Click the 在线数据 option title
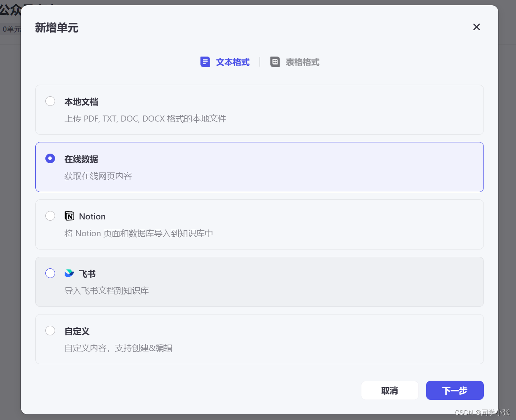Screen dimensions: 516x420 pyautogui.click(x=82, y=159)
